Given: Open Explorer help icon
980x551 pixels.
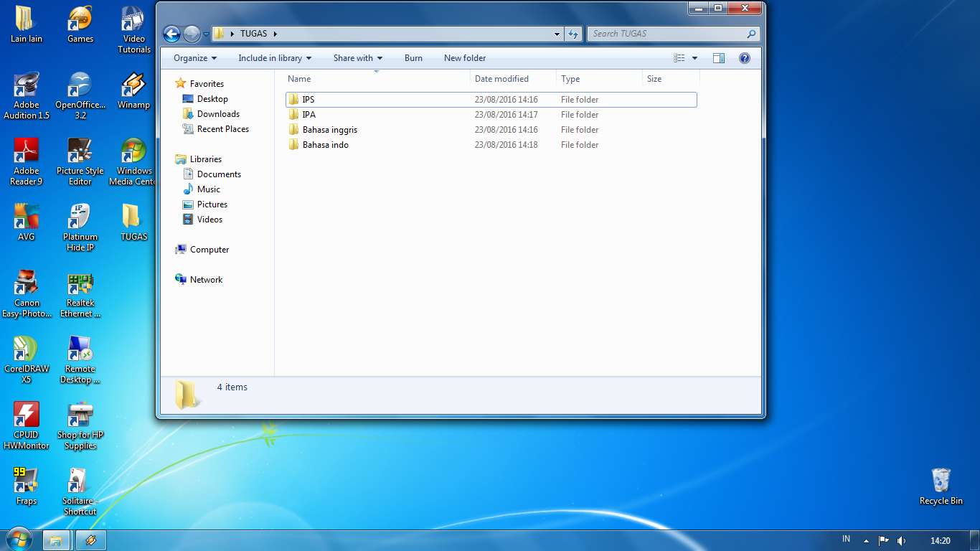Looking at the screenshot, I should tap(745, 58).
